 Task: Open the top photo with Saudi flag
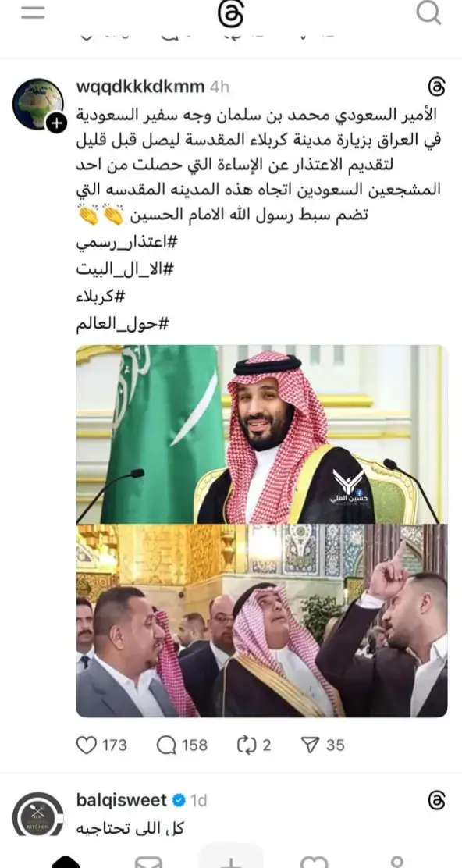point(261,434)
